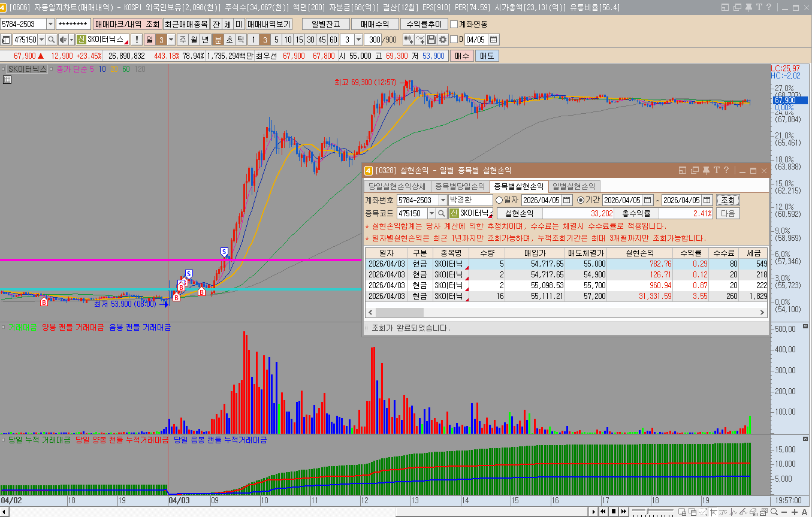812x517 pixels.
Task: Click 최근매매종목 button
Action: coord(186,24)
